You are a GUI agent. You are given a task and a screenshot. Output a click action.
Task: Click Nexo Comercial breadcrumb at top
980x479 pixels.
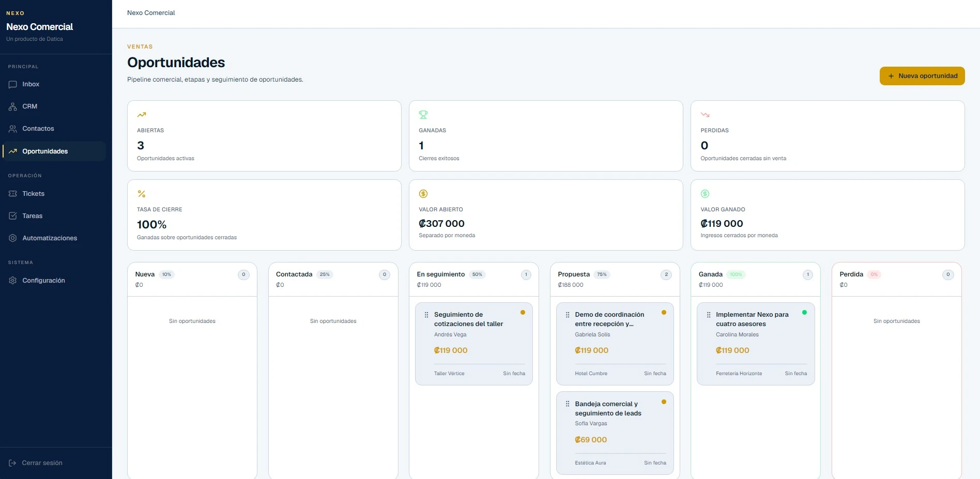(151, 13)
